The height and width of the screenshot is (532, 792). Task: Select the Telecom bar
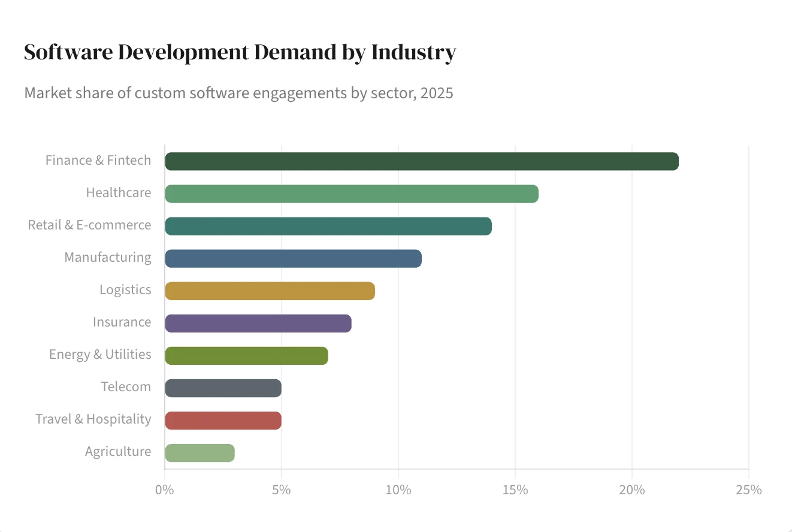coord(222,388)
